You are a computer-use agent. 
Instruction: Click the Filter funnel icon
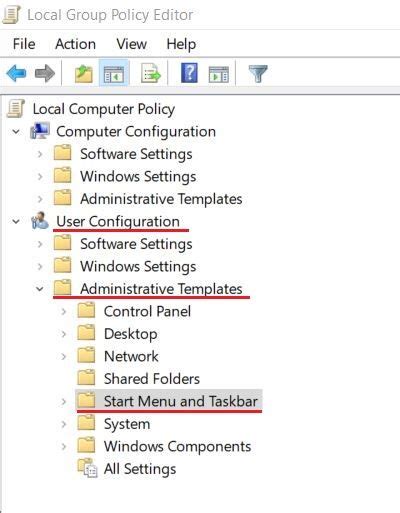(x=258, y=73)
